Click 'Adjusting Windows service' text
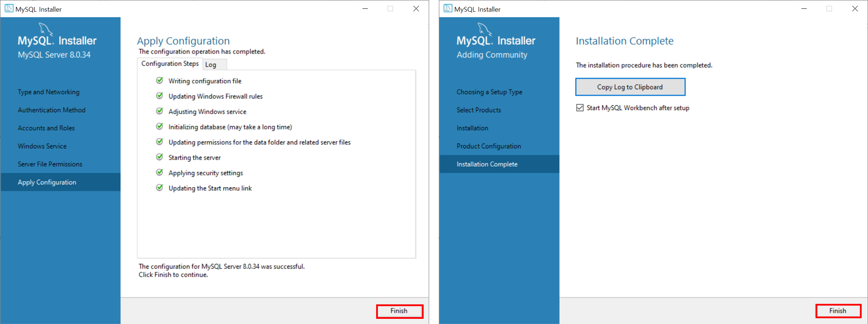This screenshot has width=868, height=324. [207, 111]
